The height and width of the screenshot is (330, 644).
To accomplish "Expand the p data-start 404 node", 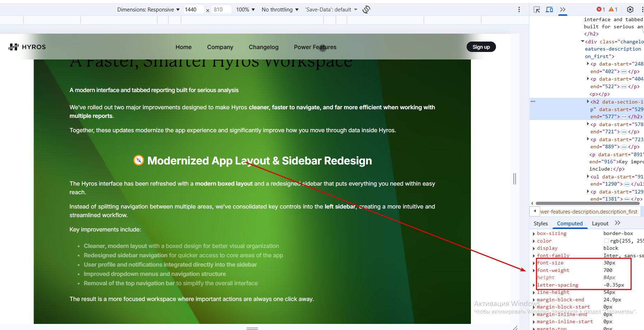I will click(x=588, y=79).
